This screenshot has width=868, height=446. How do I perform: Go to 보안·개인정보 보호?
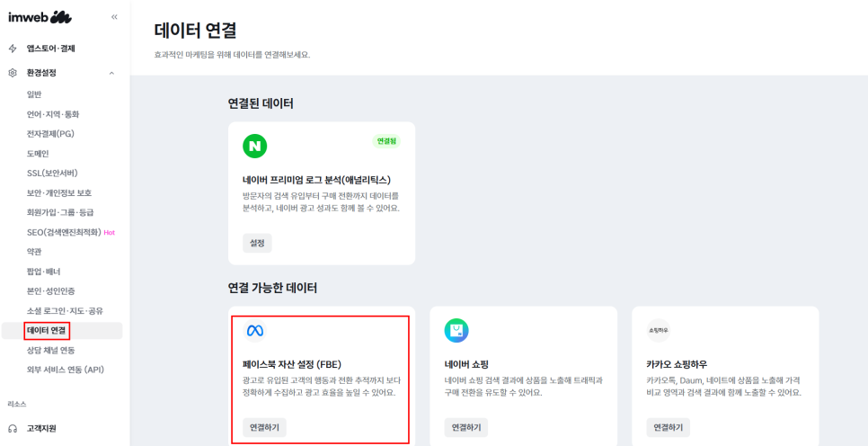(59, 192)
